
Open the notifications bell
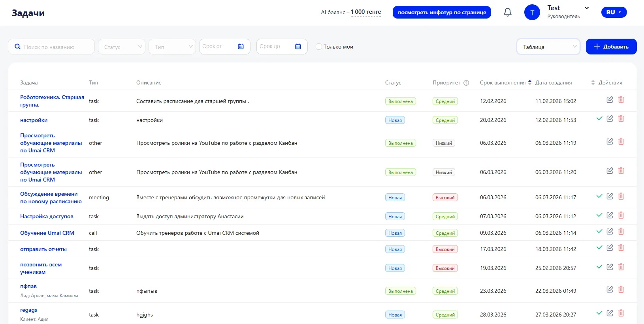tap(508, 12)
